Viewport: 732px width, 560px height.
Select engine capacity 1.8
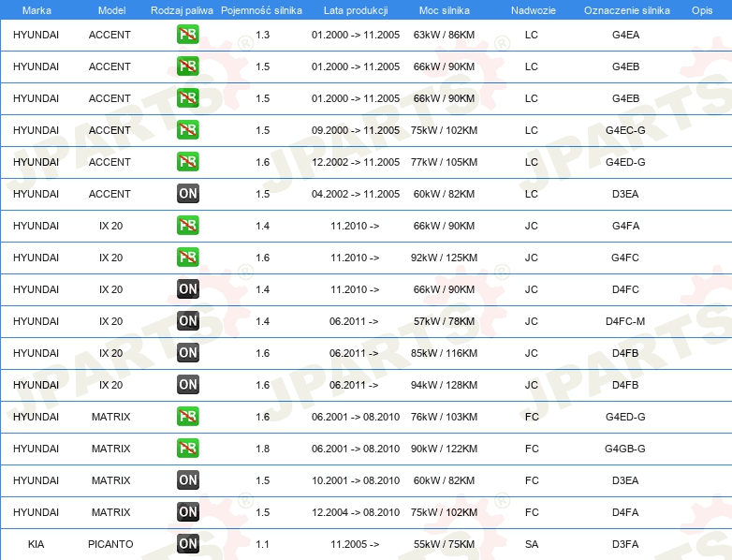(263, 449)
